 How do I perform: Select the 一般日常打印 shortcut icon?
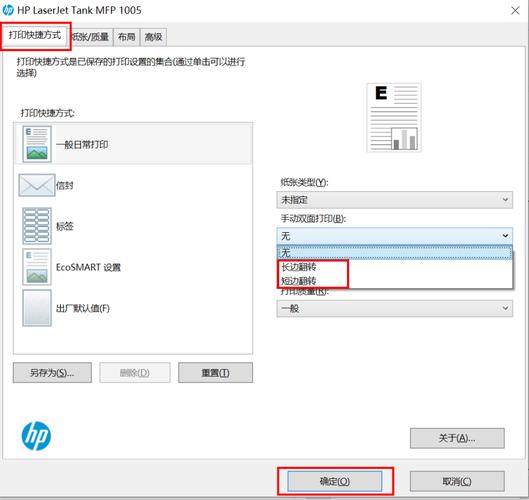click(x=37, y=144)
